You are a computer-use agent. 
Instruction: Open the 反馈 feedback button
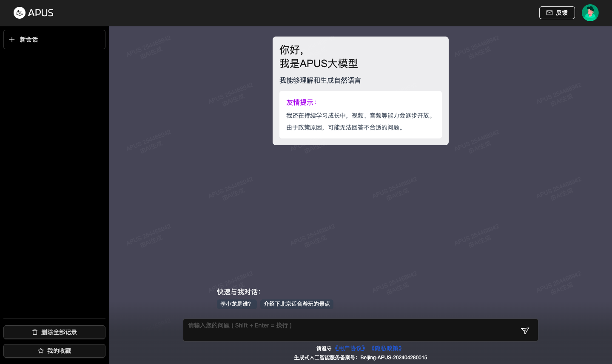pos(557,13)
